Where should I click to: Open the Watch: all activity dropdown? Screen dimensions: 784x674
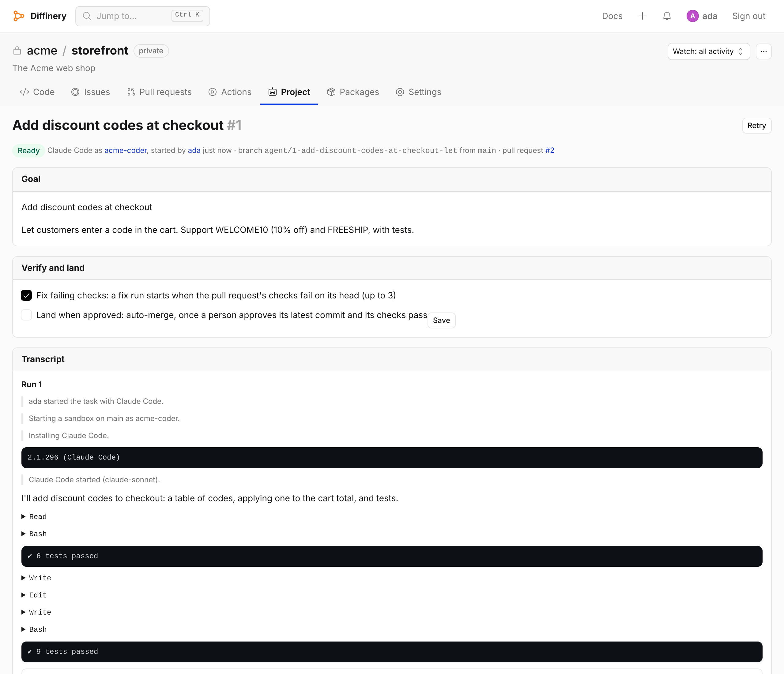click(708, 51)
